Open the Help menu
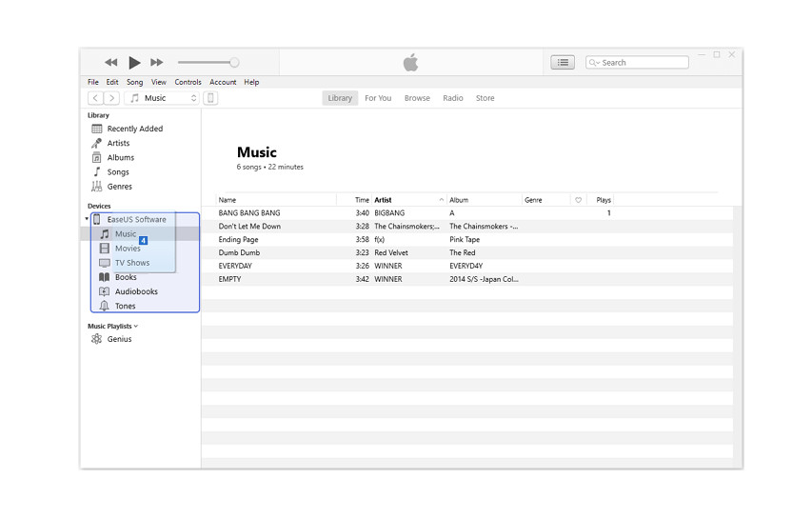Image resolution: width=812 pixels, height=519 pixels. pyautogui.click(x=251, y=82)
